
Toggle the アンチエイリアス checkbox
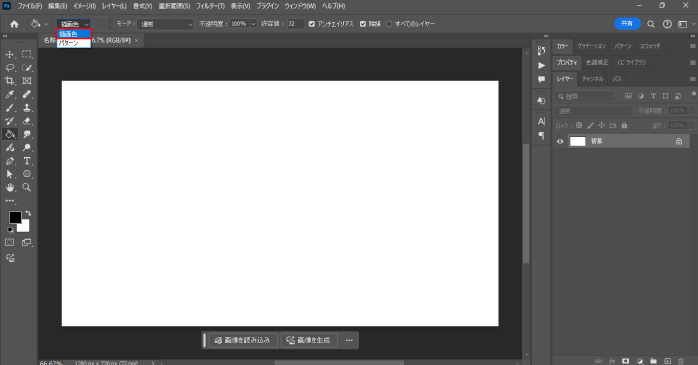click(312, 24)
